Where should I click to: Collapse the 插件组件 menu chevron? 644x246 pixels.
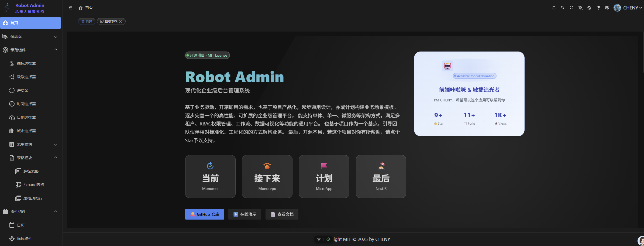pos(56,211)
